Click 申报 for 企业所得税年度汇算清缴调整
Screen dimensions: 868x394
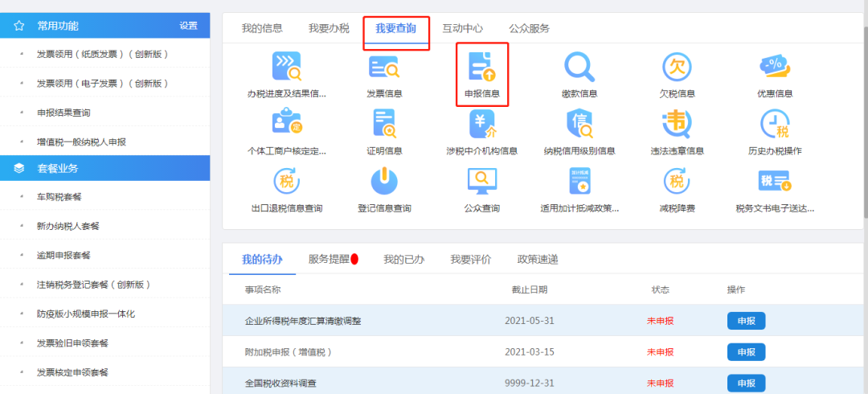pos(746,321)
